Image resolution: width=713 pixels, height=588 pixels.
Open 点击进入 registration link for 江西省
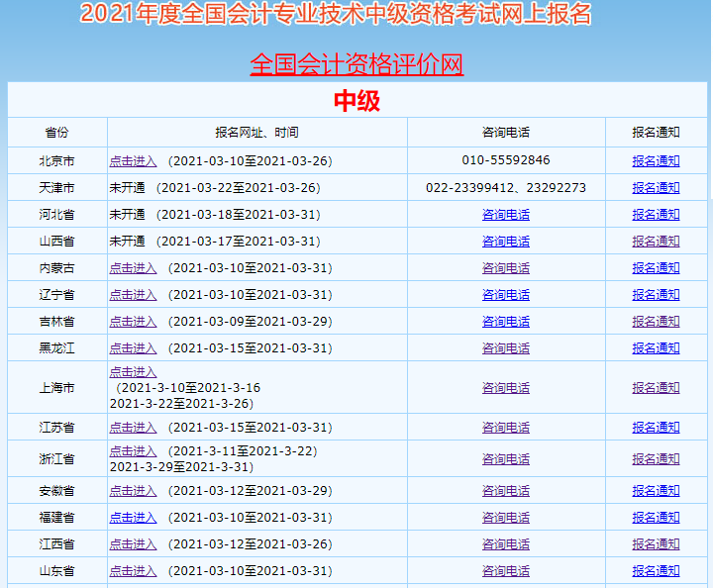[133, 544]
